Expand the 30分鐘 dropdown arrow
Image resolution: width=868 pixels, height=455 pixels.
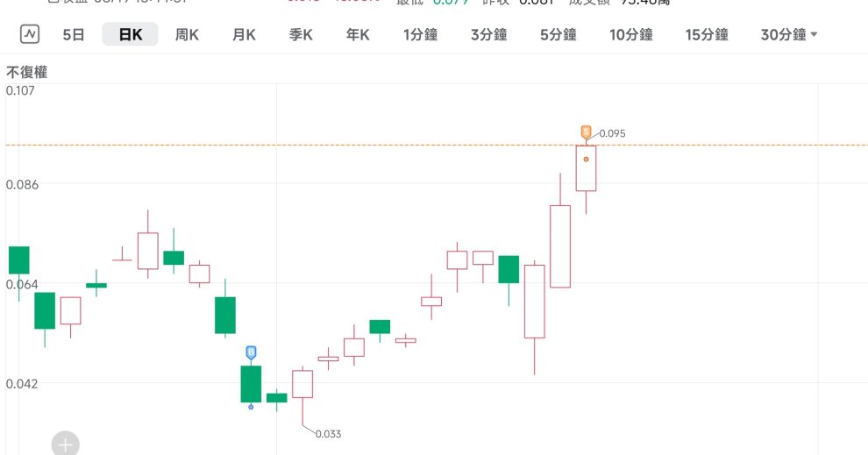(x=815, y=35)
